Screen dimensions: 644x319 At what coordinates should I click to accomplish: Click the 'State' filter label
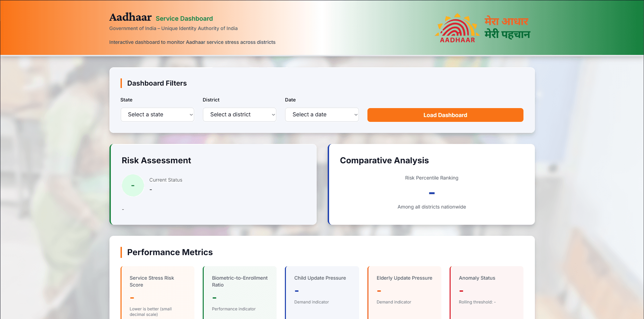click(126, 100)
